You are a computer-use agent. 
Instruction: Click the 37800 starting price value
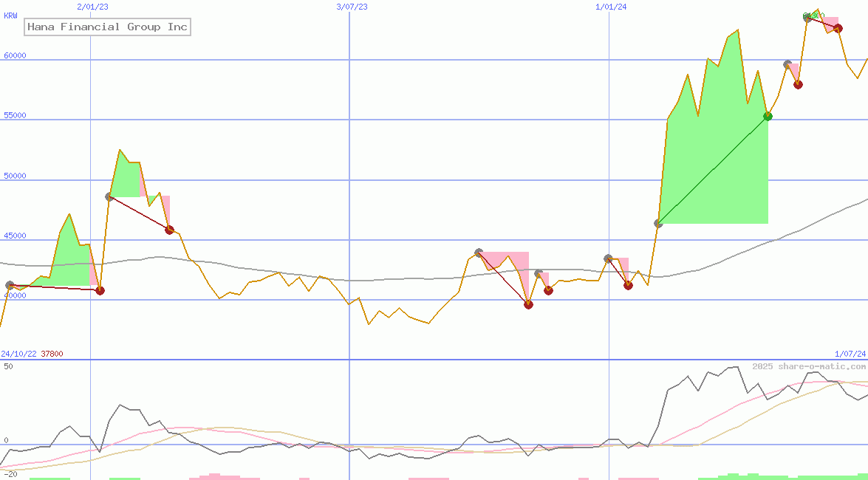[52, 354]
